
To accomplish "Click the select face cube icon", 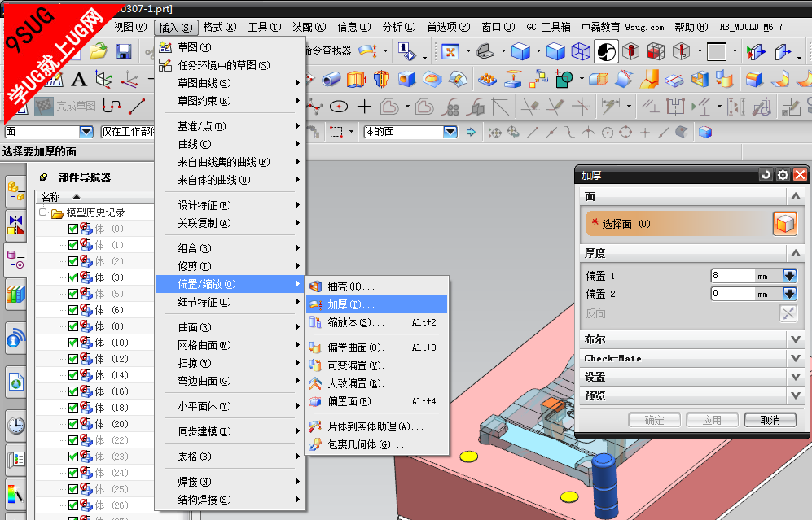I will 785,224.
